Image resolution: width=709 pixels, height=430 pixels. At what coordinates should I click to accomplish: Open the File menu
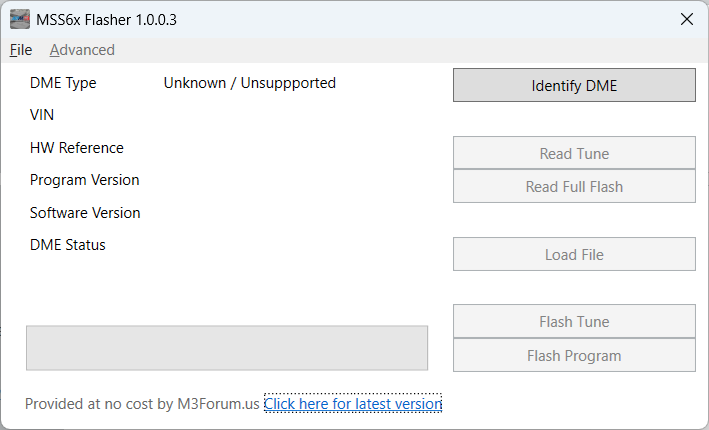point(21,50)
